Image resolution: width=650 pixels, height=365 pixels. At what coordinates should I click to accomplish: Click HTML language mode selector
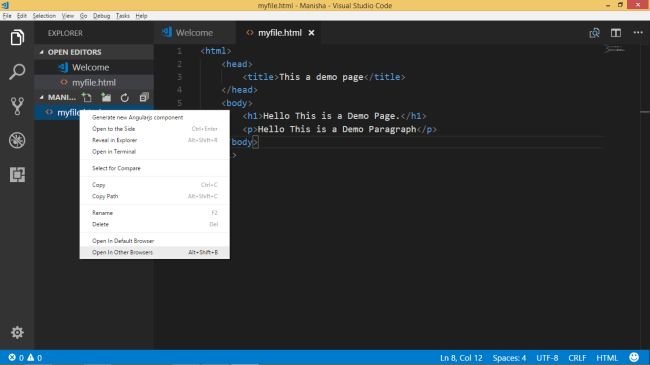(607, 358)
